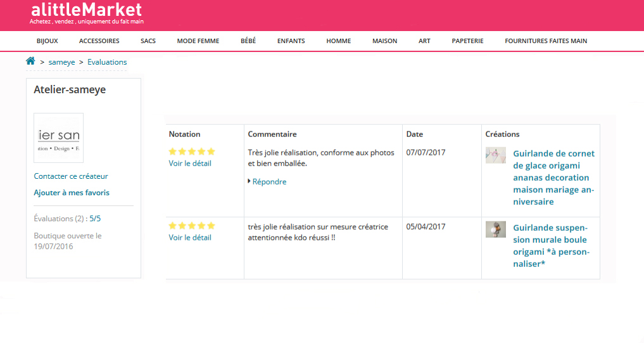
Task: Open the origami ball garland thumbnail
Action: click(x=495, y=229)
